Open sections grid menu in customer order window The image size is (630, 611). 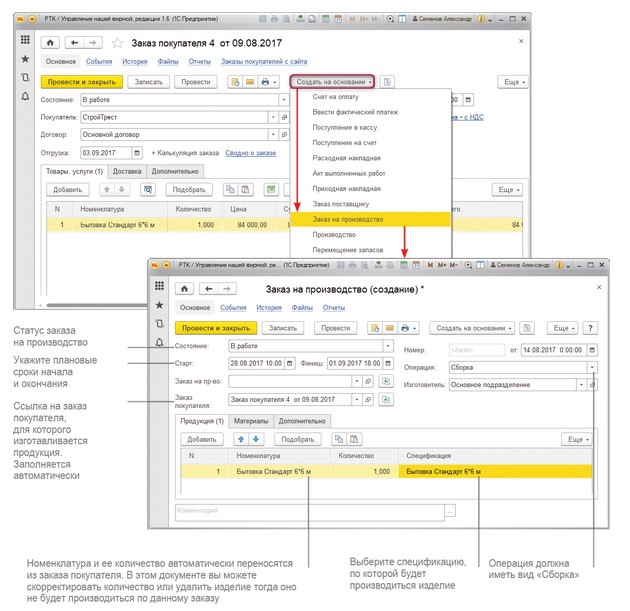click(x=25, y=39)
